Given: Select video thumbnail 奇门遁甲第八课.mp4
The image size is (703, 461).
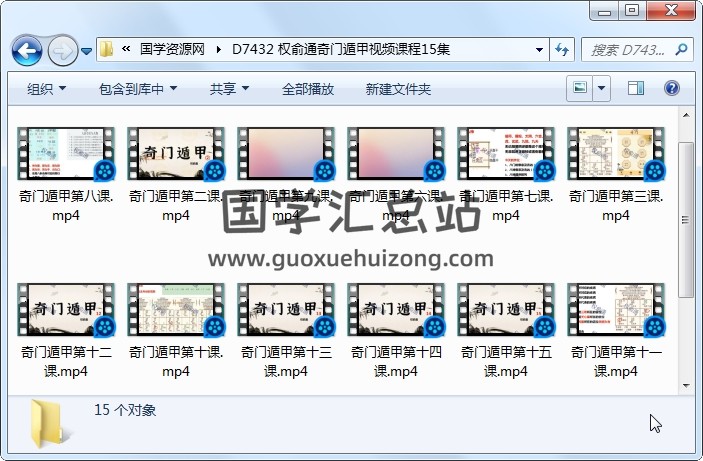Looking at the screenshot, I should [x=66, y=153].
